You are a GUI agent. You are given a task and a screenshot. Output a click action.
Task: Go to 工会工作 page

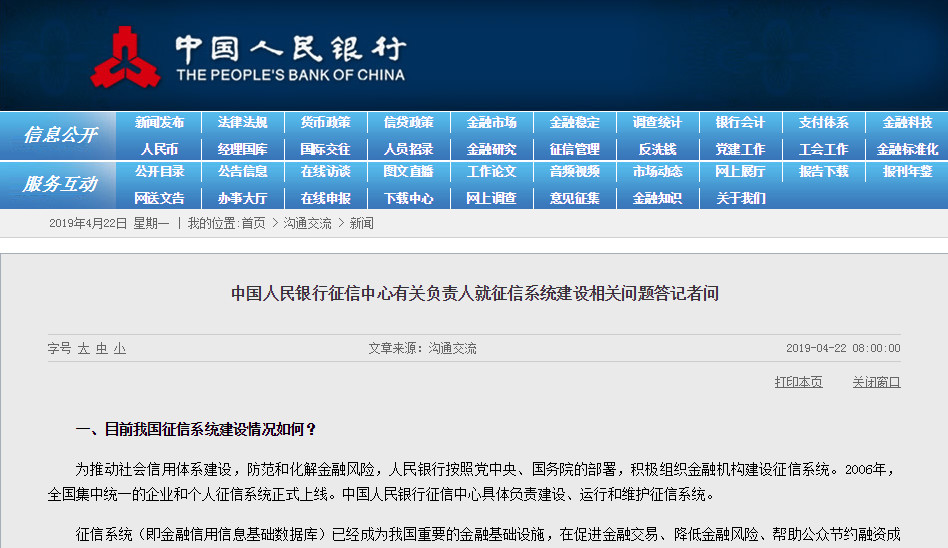click(x=823, y=149)
